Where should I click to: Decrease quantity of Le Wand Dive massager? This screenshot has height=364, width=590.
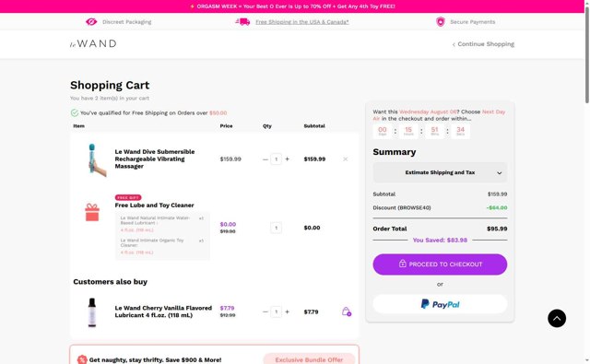pos(265,159)
